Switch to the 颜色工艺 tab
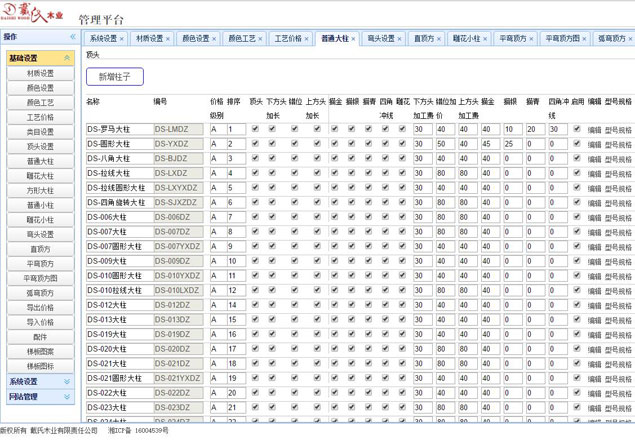Screen dimensions: 635x440 pyautogui.click(x=242, y=38)
